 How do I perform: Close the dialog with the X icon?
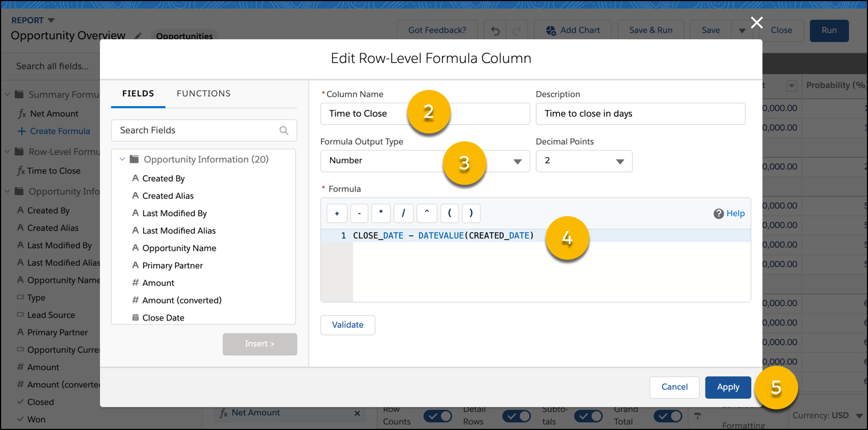[x=756, y=23]
